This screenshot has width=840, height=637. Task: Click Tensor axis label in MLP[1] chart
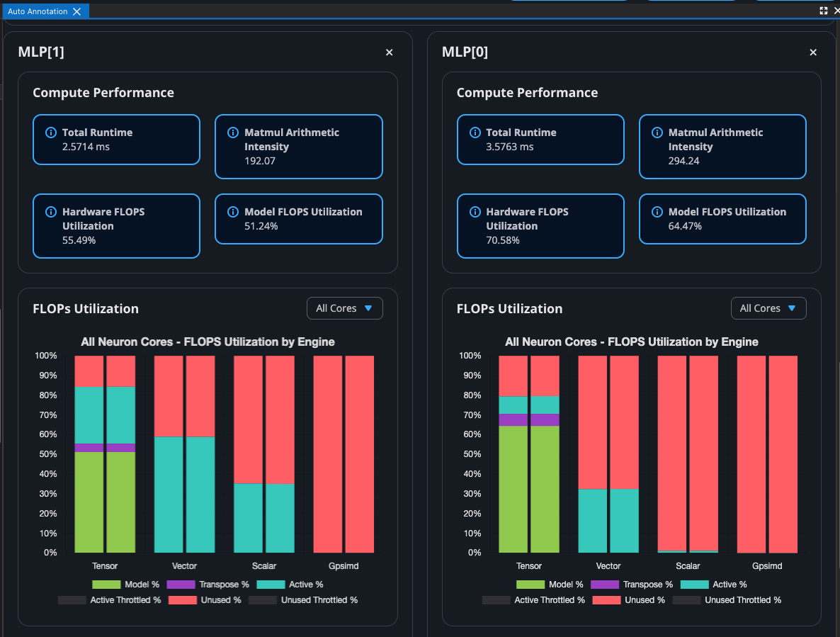(104, 565)
